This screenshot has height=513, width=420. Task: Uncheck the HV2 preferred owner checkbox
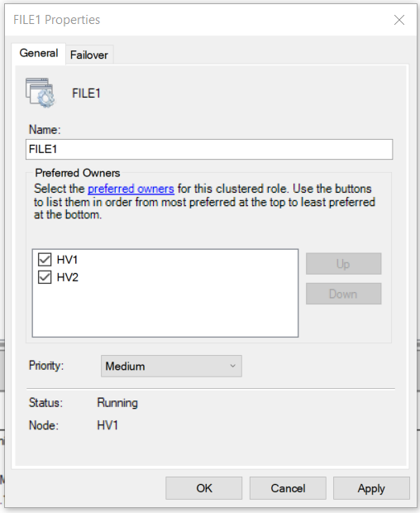click(45, 277)
